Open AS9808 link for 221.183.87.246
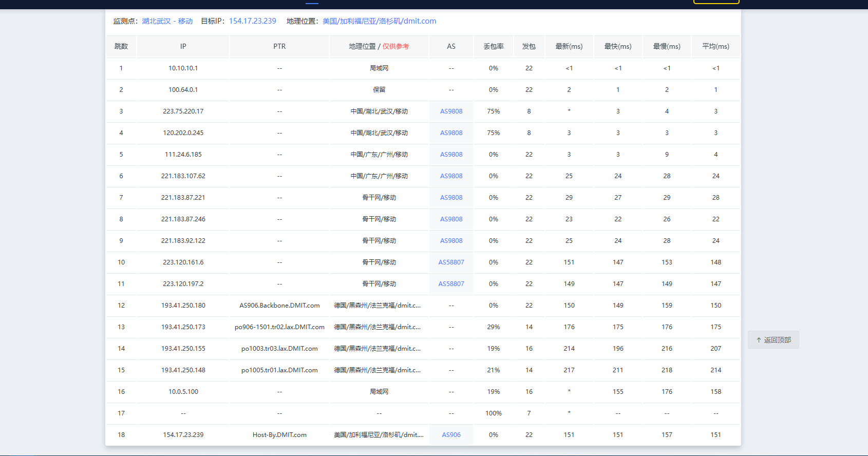 (x=451, y=219)
